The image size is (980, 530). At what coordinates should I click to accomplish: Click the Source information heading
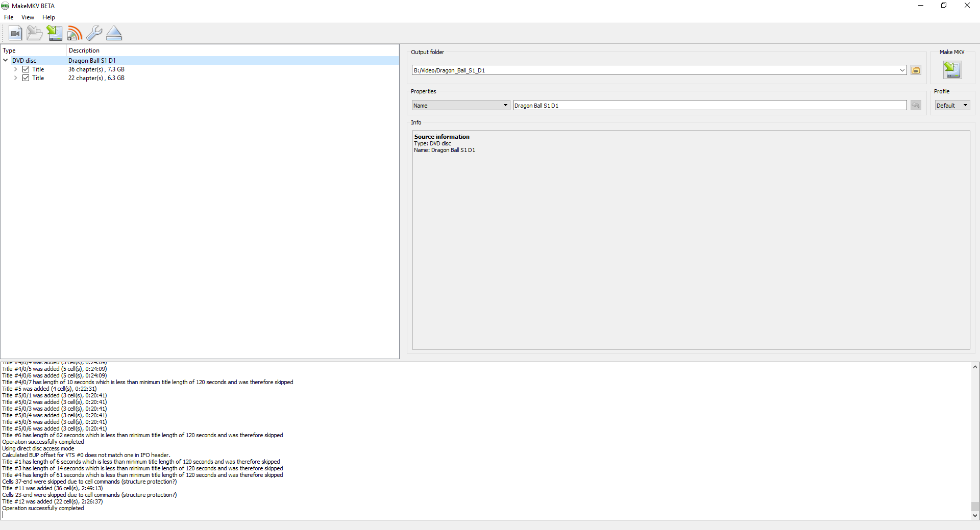pos(442,137)
